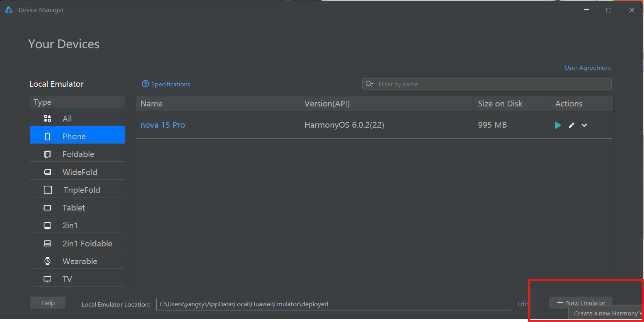Open the nova 15 Pro device name
Image resolution: width=644 pixels, height=322 pixels.
tap(163, 125)
